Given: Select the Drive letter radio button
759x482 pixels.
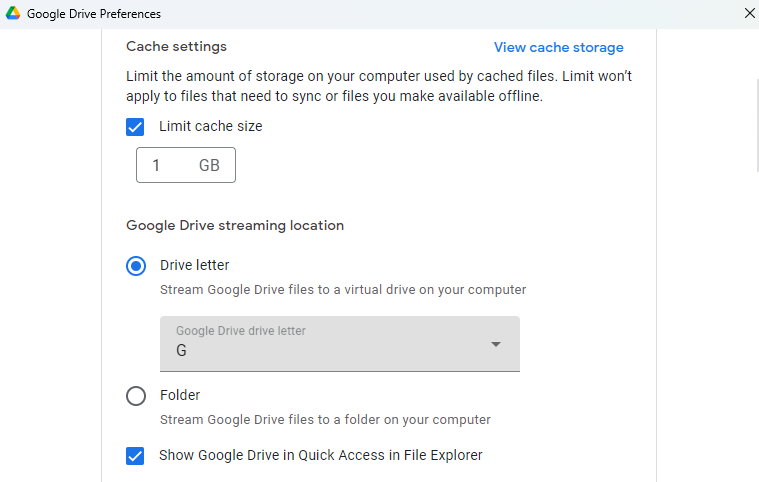Looking at the screenshot, I should tap(136, 266).
